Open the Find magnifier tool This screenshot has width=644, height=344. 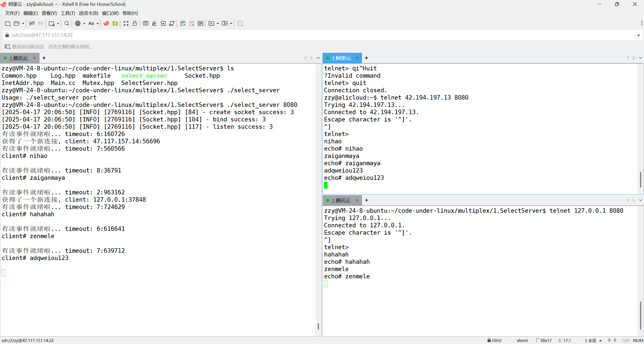coord(67,23)
